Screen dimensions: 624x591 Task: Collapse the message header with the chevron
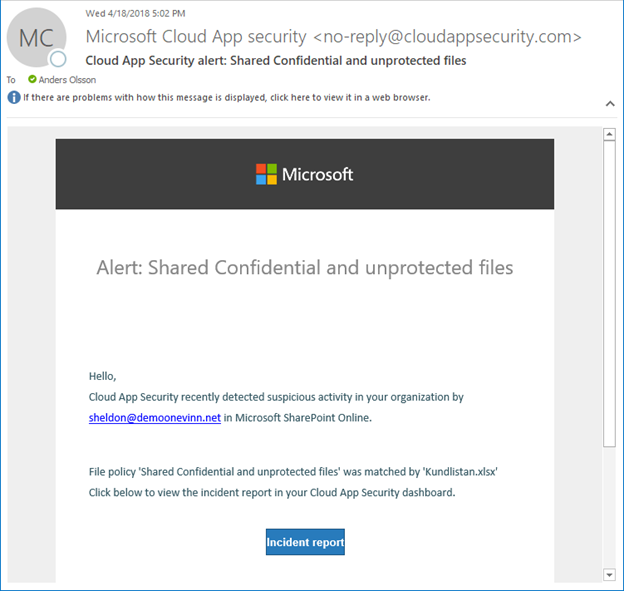tap(609, 103)
